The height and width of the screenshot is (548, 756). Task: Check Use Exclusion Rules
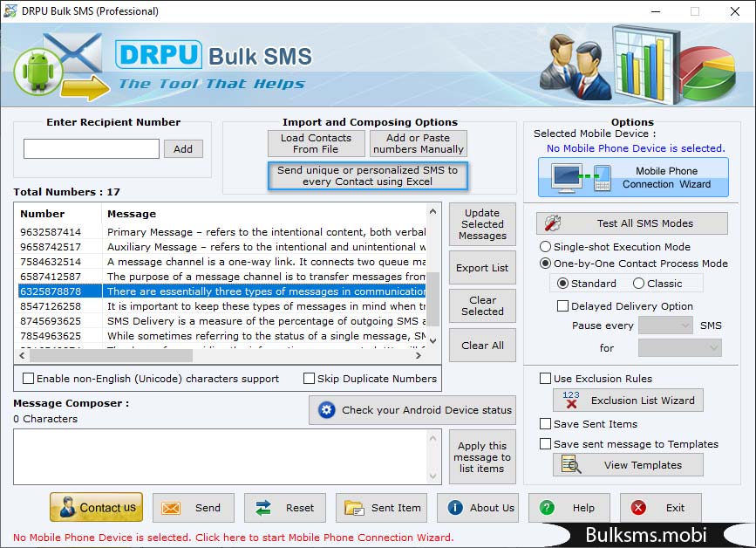click(x=545, y=379)
